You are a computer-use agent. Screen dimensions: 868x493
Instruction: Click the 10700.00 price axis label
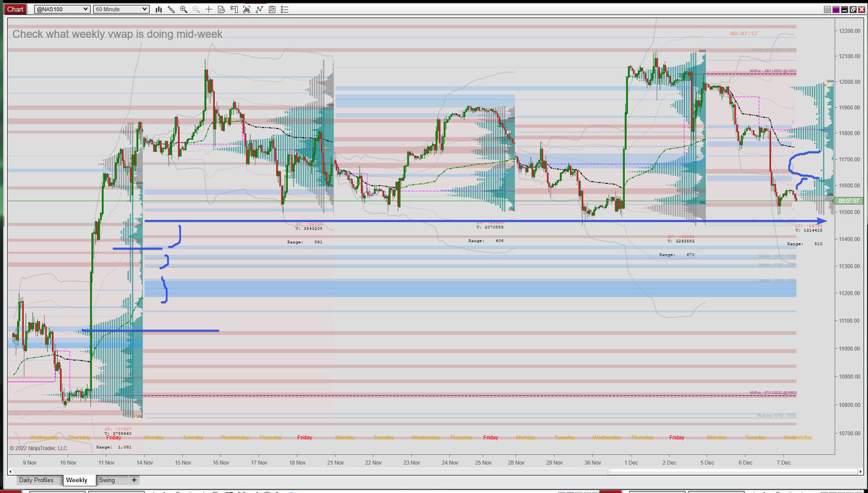point(851,433)
